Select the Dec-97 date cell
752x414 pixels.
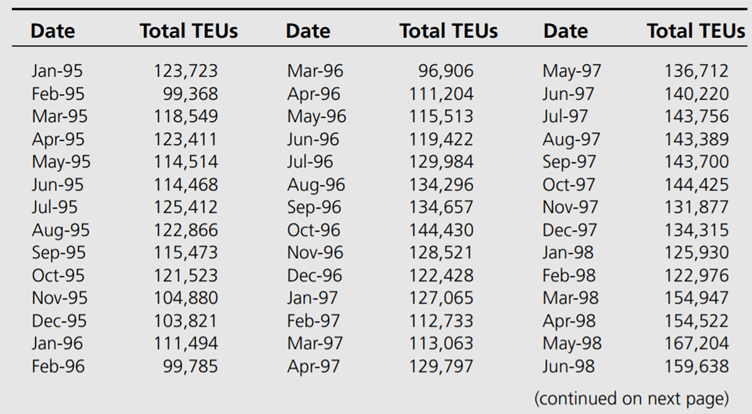pyautogui.click(x=572, y=229)
